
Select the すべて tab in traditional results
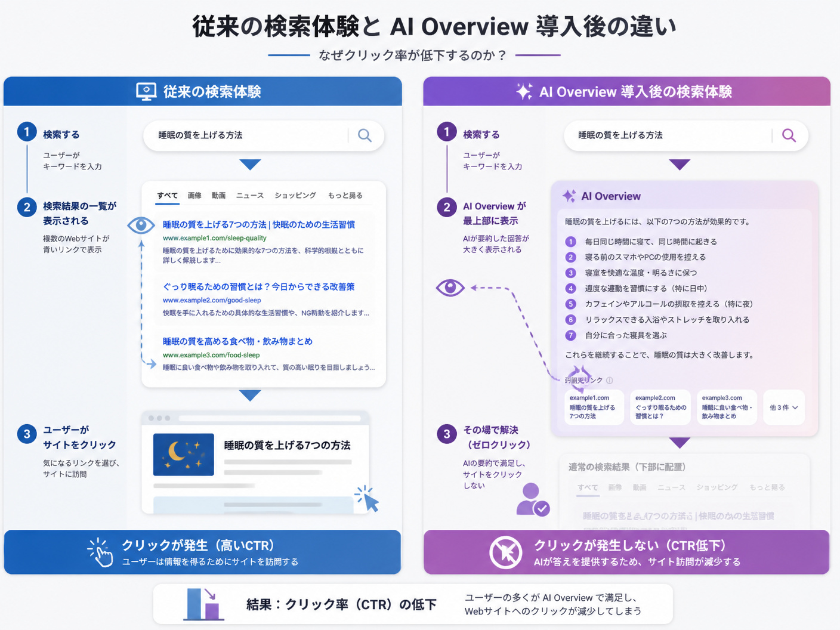[x=168, y=196]
